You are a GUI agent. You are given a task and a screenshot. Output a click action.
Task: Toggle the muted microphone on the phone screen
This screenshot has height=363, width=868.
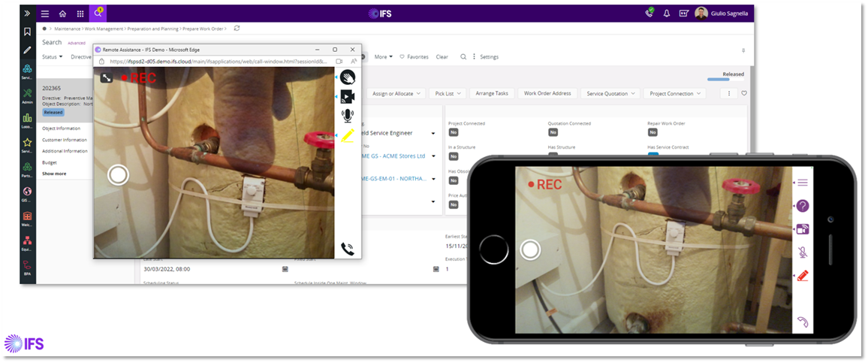coord(802,253)
